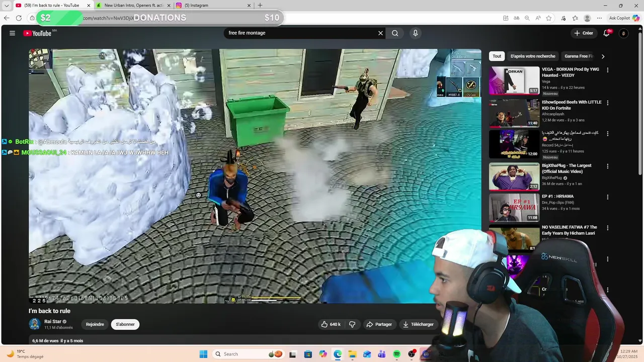Go back with the browser back arrow
This screenshot has width=644, height=362.
[7, 18]
